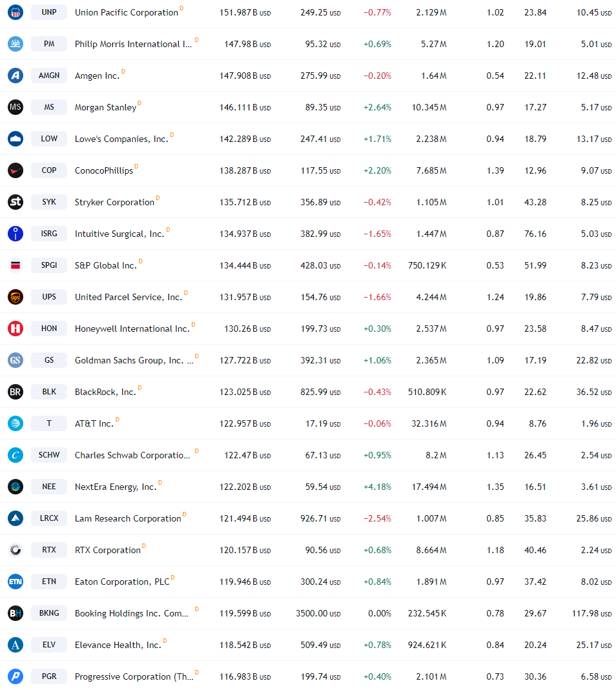Click AT&T volume 32.316 M
The image size is (616, 690).
pyautogui.click(x=429, y=424)
